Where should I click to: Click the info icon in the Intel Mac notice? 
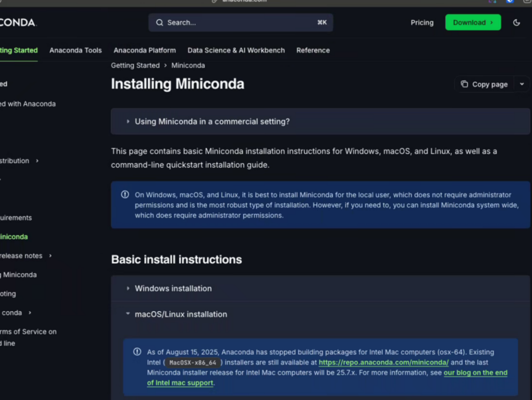[x=137, y=352]
